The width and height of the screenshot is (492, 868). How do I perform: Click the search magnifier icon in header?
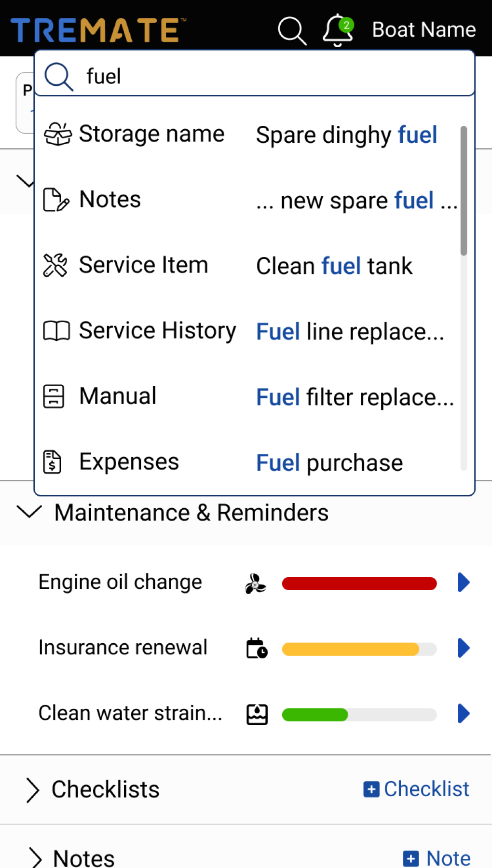pyautogui.click(x=292, y=31)
